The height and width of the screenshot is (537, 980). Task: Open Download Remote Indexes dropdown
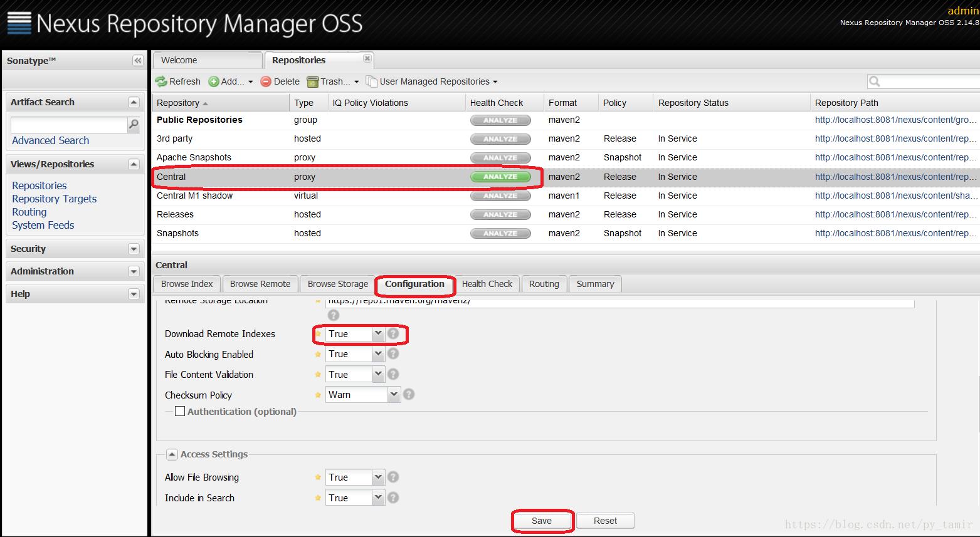[x=378, y=334]
